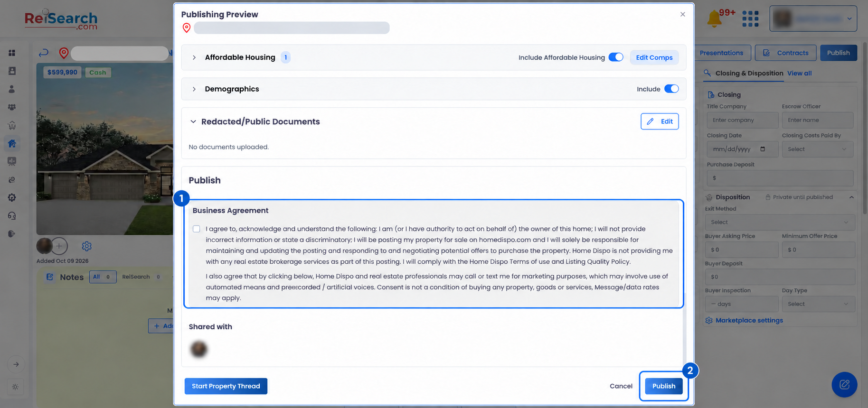The width and height of the screenshot is (868, 408).
Task: Open the dashboard grid icon in sidebar
Action: coord(12,53)
